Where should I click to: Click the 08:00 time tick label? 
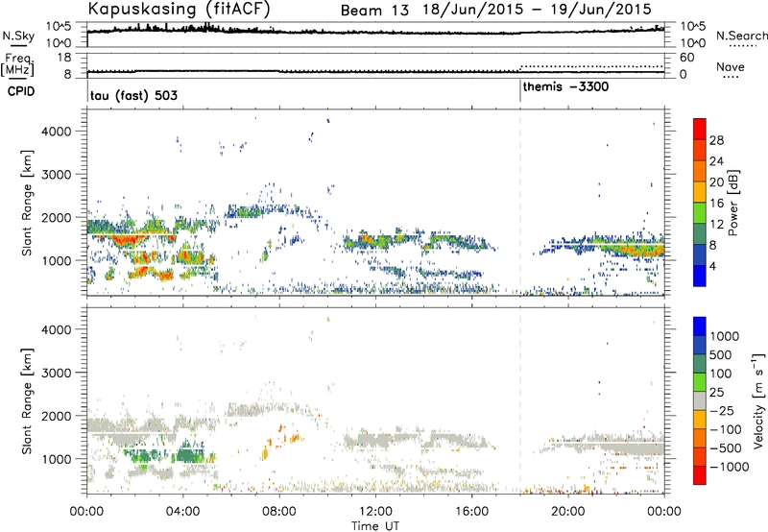coord(279,512)
